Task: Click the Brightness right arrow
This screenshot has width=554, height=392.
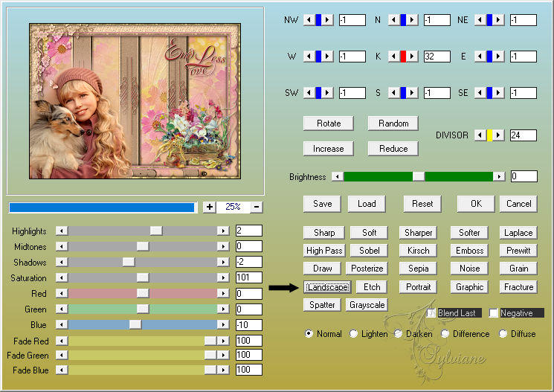Action: click(499, 176)
